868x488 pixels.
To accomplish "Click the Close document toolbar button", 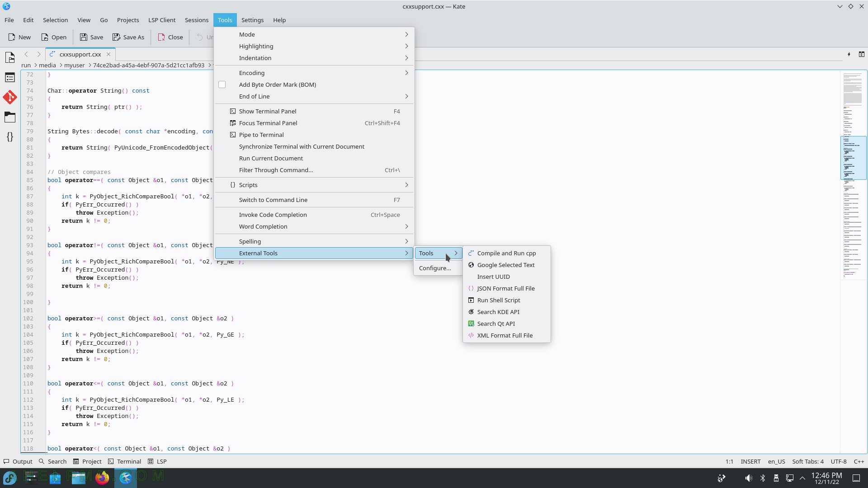I will [x=170, y=37].
